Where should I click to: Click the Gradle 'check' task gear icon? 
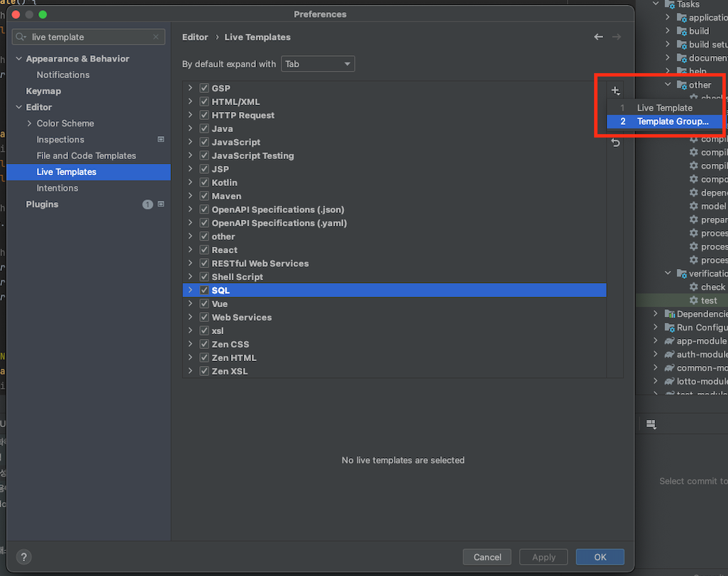(x=694, y=287)
